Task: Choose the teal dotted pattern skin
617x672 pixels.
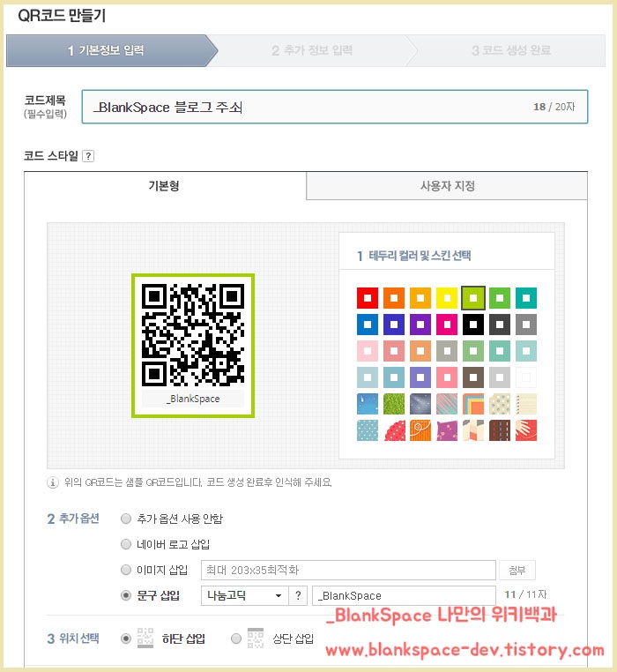Action: point(368,430)
